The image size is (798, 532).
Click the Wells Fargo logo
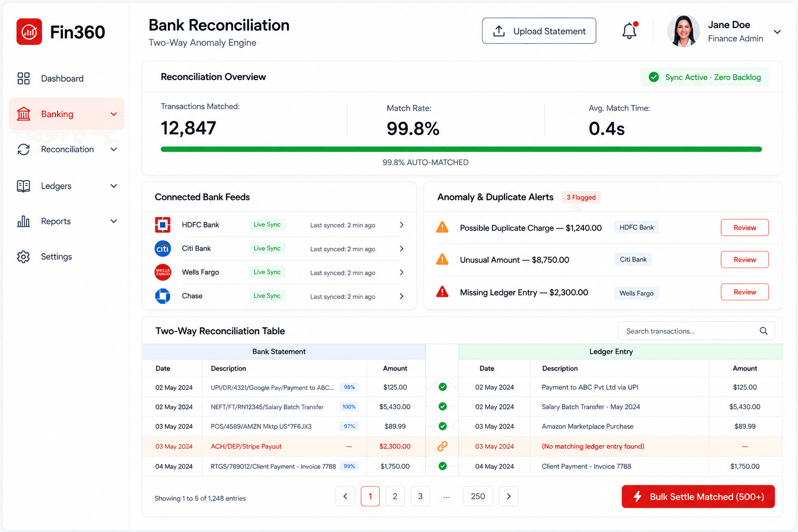click(x=163, y=272)
